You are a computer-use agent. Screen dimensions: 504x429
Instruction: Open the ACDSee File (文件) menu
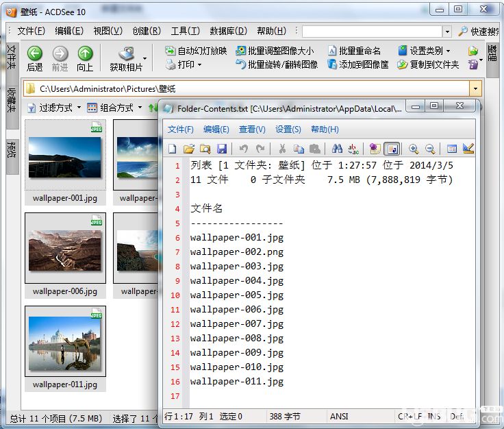(32, 31)
